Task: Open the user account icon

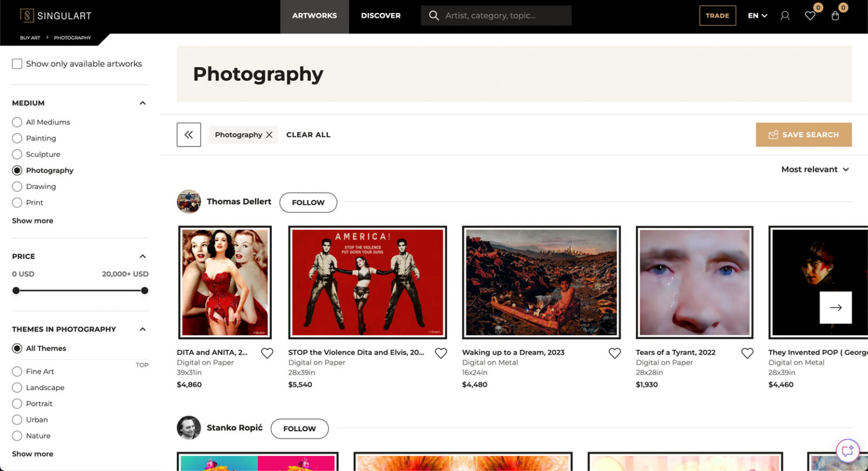Action: 784,16
